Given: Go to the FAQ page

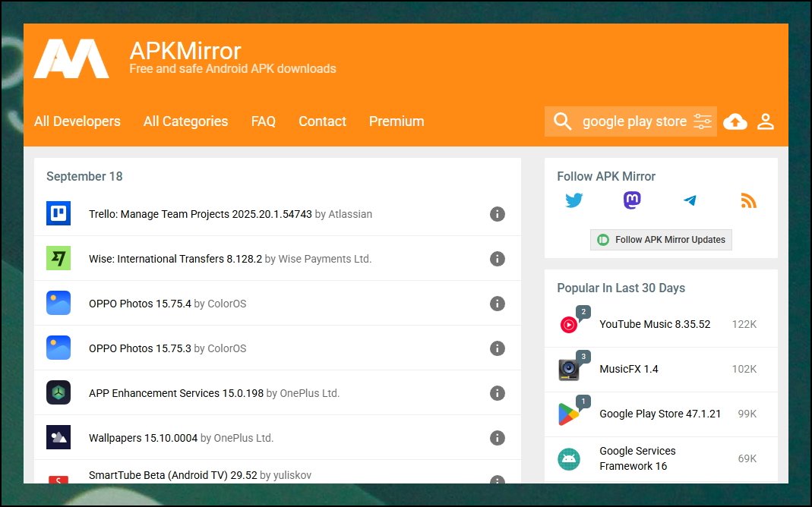Looking at the screenshot, I should coord(263,121).
